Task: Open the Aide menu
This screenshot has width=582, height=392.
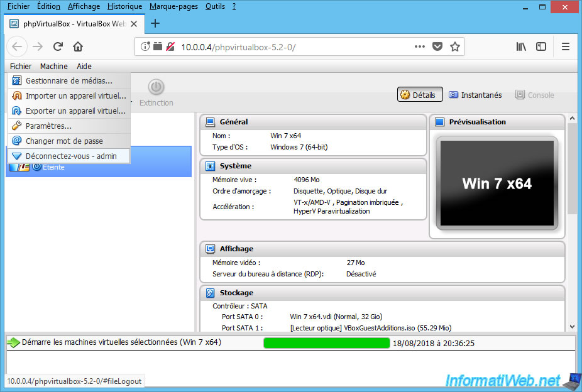Action: click(84, 67)
